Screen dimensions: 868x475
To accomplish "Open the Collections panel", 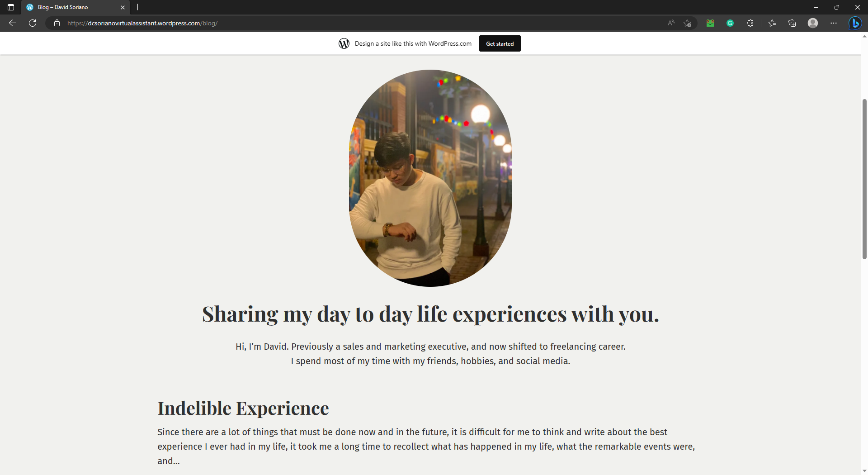I will (x=792, y=23).
